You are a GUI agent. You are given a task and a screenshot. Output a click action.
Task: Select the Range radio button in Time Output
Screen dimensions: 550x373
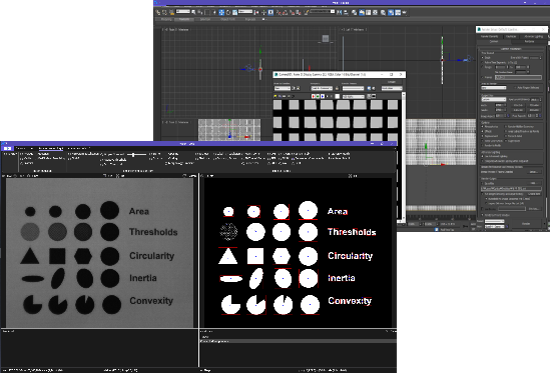[x=482, y=67]
